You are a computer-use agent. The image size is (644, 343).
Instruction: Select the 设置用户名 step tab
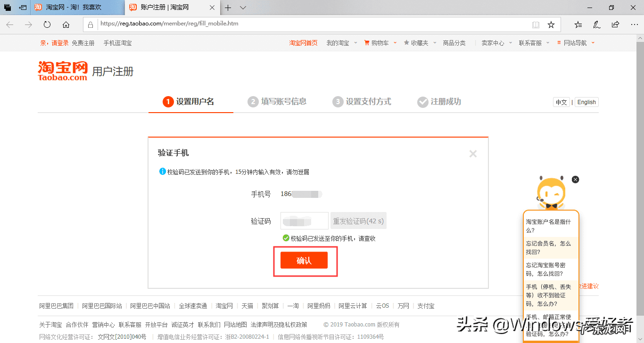[x=190, y=101]
